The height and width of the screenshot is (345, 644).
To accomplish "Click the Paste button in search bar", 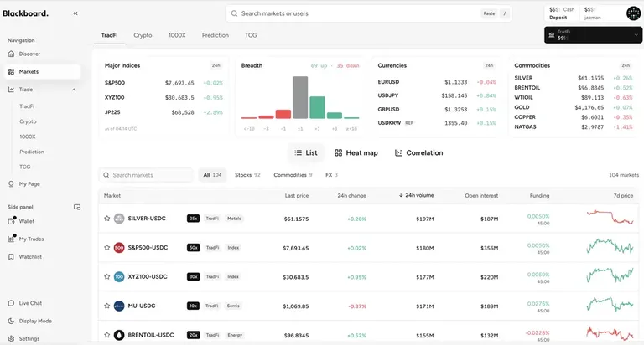I will [489, 13].
